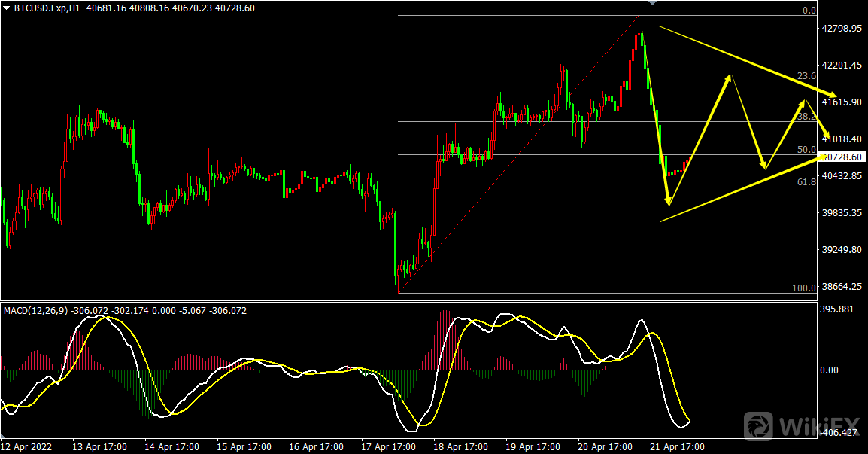
Task: Click the 16 Apr 17:00 time label
Action: [316, 446]
